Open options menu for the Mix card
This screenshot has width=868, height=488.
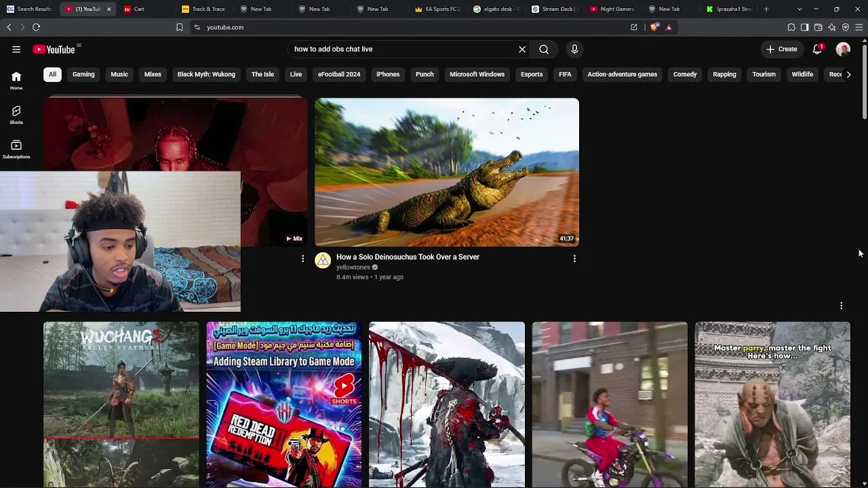coord(303,258)
